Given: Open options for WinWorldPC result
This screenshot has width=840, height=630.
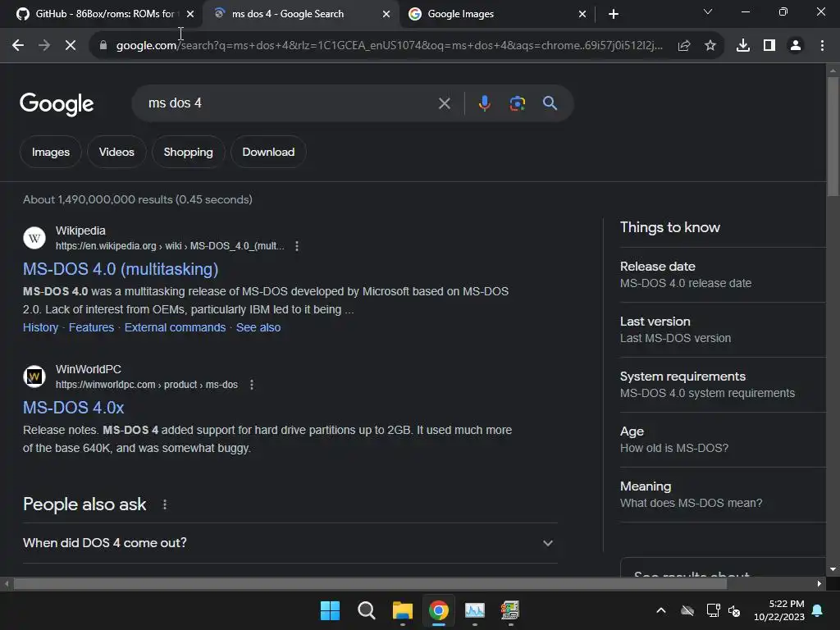Looking at the screenshot, I should tap(251, 385).
